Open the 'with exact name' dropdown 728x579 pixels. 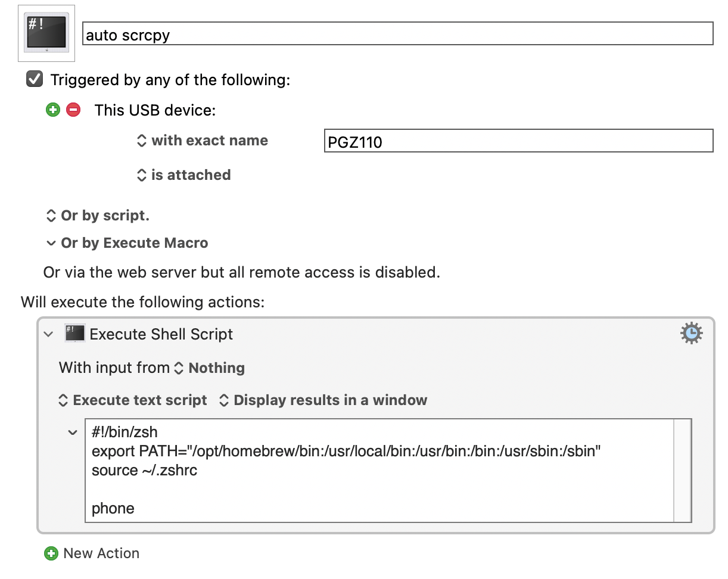(203, 141)
